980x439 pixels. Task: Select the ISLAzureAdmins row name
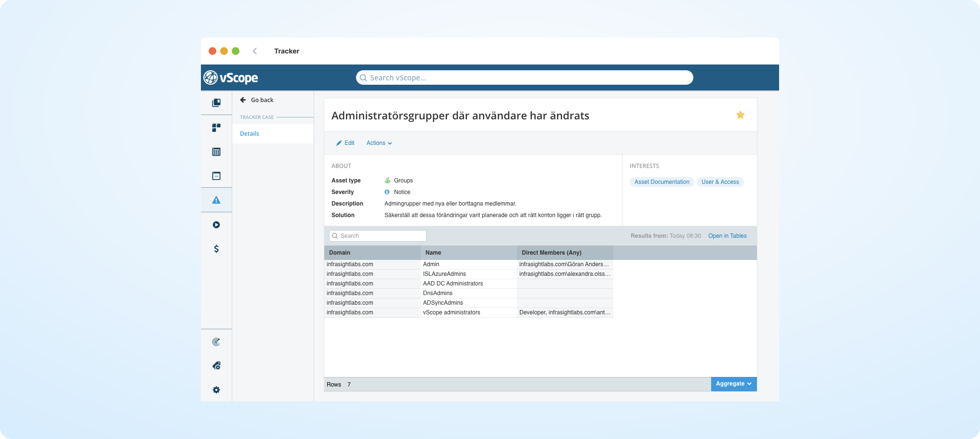pyautogui.click(x=444, y=274)
